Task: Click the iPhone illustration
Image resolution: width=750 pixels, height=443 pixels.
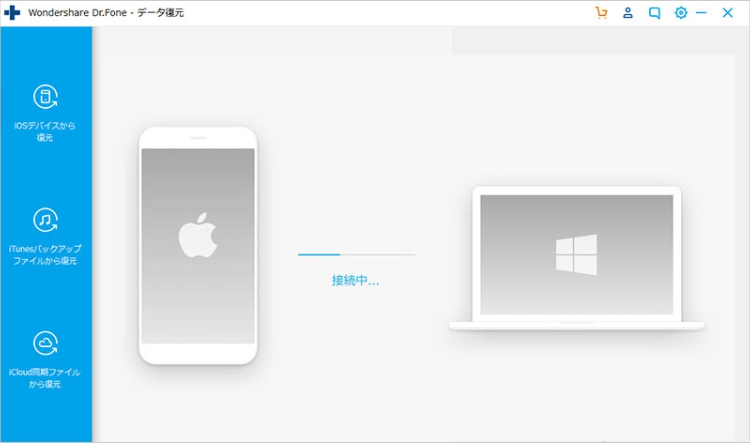Action: tap(198, 245)
